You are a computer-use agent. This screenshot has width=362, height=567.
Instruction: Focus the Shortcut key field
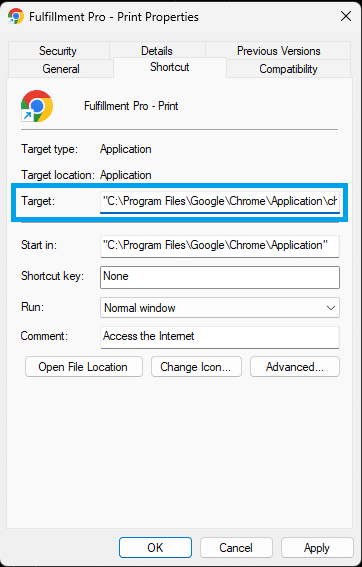point(220,277)
